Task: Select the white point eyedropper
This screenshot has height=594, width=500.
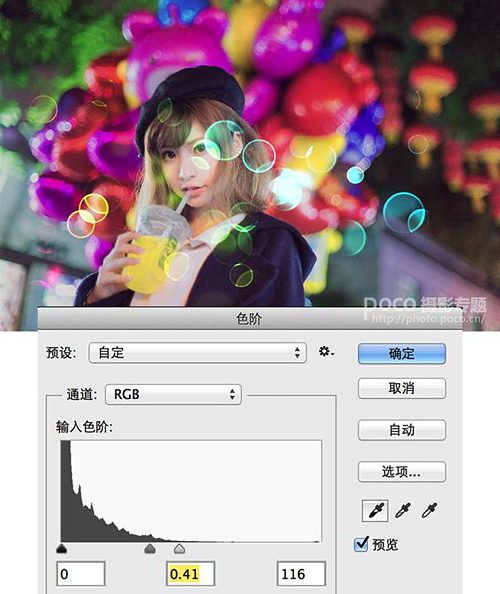Action: tap(429, 511)
